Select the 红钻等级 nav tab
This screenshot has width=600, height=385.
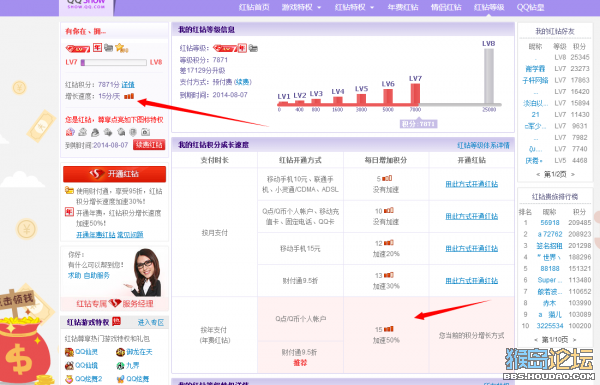click(x=489, y=7)
